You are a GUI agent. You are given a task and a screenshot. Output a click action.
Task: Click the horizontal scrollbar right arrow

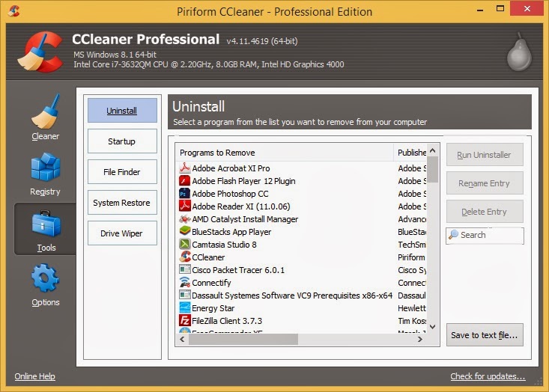pos(420,339)
